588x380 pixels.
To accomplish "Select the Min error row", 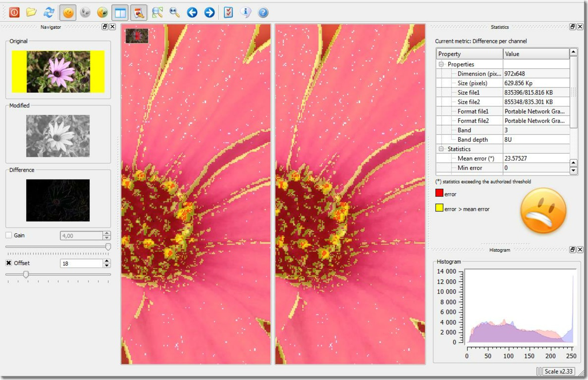I will tap(503, 168).
